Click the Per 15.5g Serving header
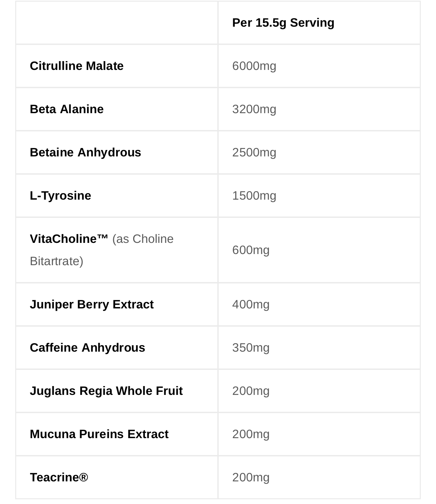 coord(283,23)
